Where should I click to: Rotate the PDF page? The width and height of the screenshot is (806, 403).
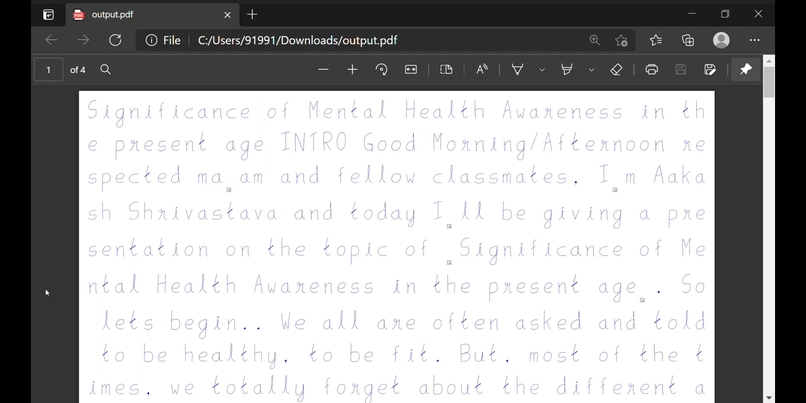click(381, 69)
